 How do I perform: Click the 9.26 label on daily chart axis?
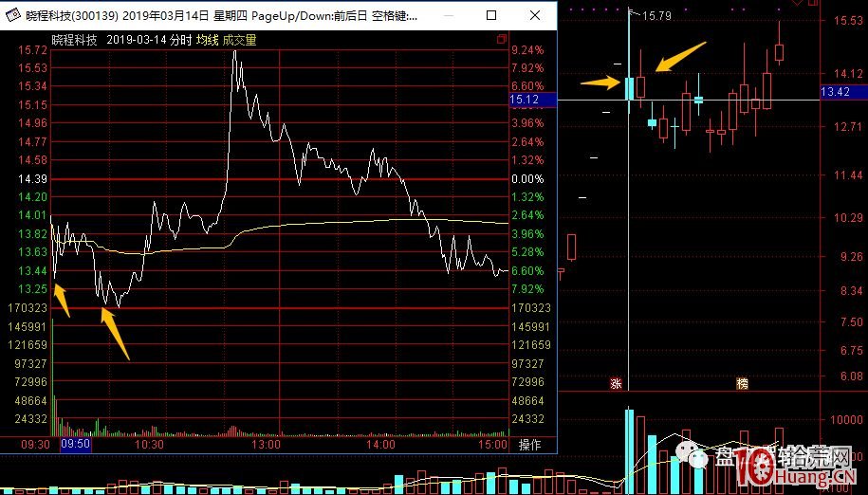click(x=851, y=257)
